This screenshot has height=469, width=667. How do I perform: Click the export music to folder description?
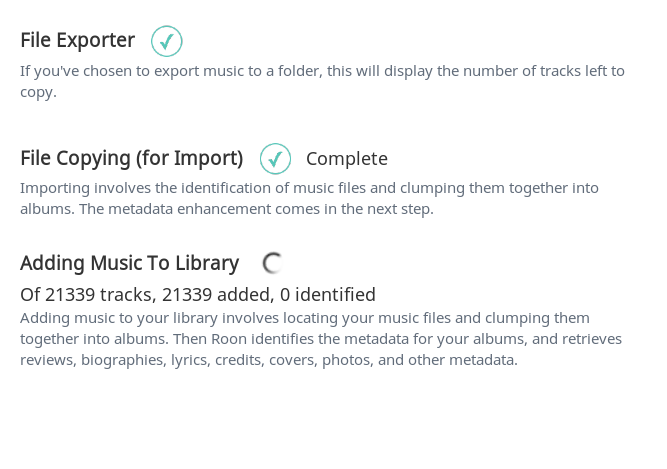[322, 81]
